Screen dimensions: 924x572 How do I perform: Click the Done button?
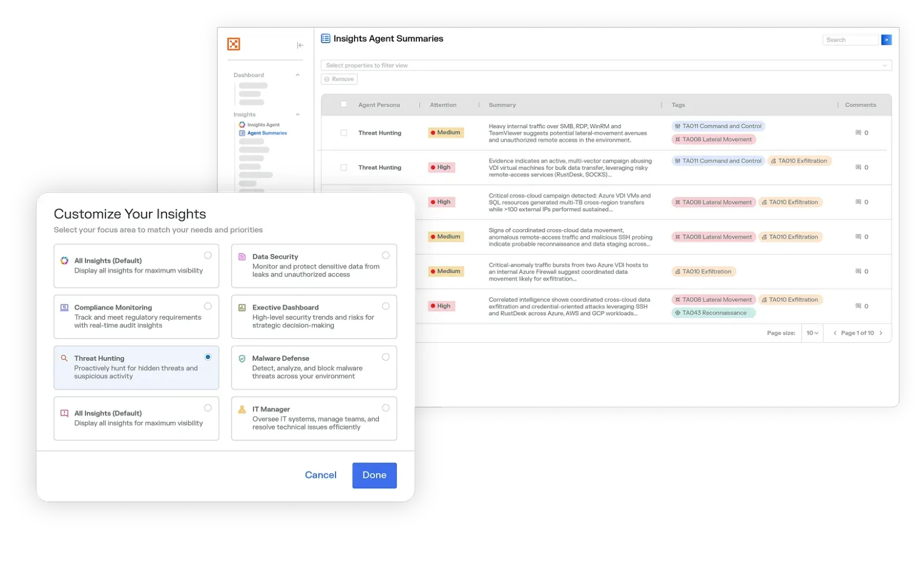click(x=374, y=475)
